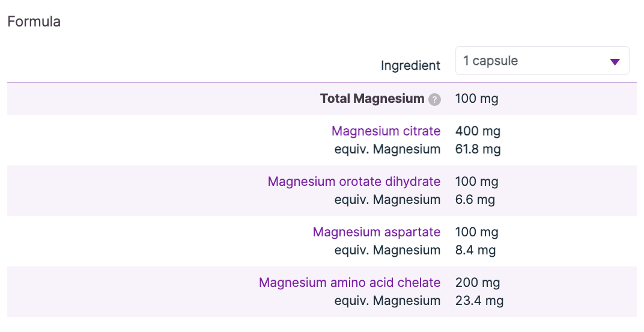Click the help icon beside Total Magnesium
Image resolution: width=644 pixels, height=332 pixels.
434,99
